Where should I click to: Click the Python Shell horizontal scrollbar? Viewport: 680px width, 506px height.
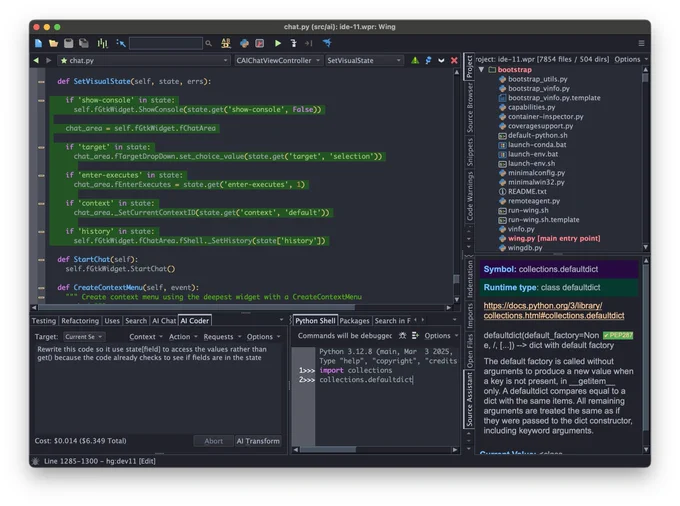coord(328,450)
